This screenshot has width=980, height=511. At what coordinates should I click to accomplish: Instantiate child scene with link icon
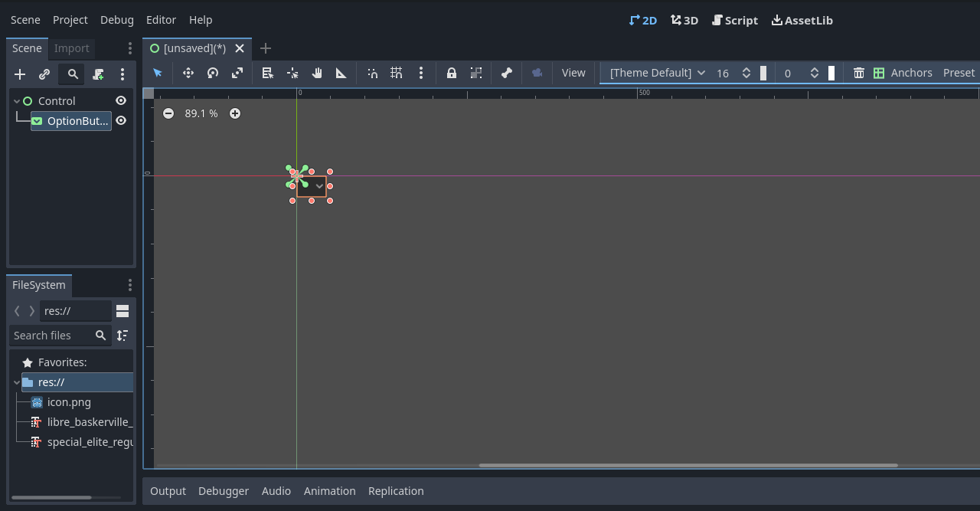click(x=44, y=74)
